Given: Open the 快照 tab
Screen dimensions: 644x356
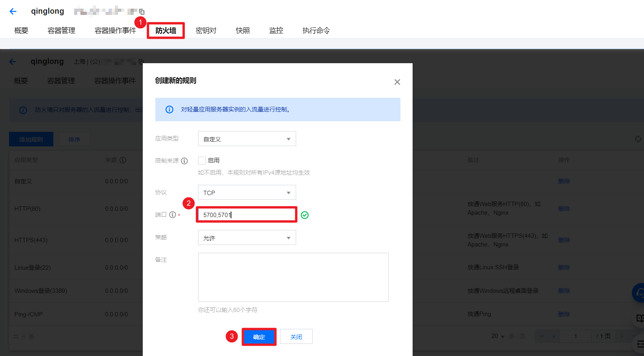Looking at the screenshot, I should (243, 31).
